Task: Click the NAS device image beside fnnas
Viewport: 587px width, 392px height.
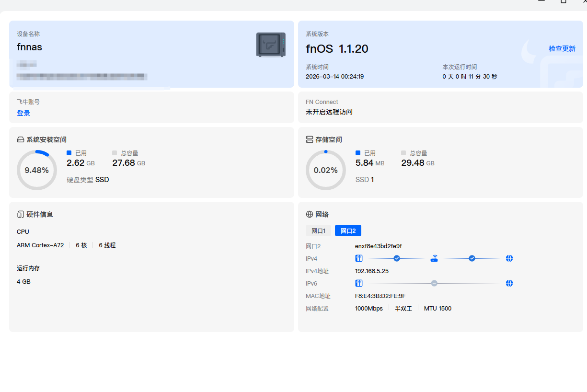Action: [271, 45]
